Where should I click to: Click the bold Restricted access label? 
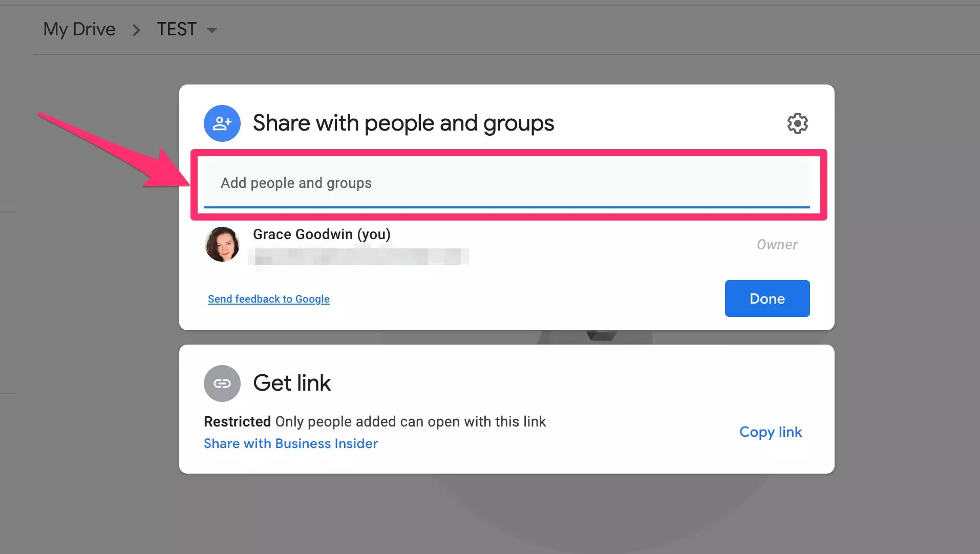(237, 421)
